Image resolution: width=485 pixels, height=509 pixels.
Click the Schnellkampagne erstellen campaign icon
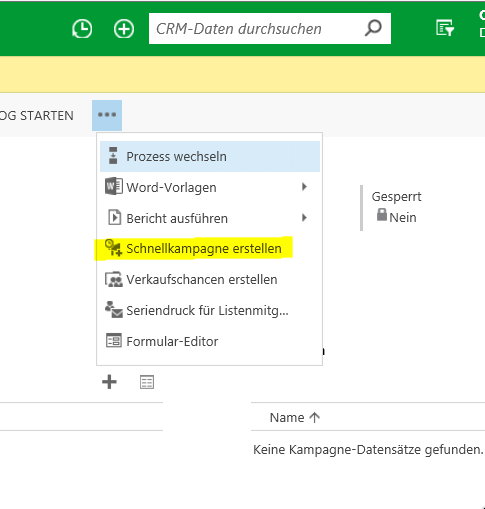pos(113,248)
